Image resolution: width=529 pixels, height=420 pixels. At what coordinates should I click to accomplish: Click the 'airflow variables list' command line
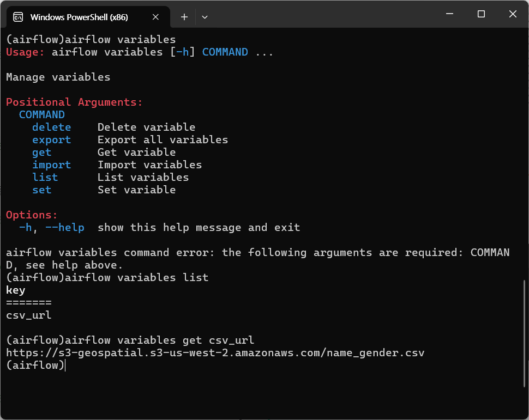107,278
